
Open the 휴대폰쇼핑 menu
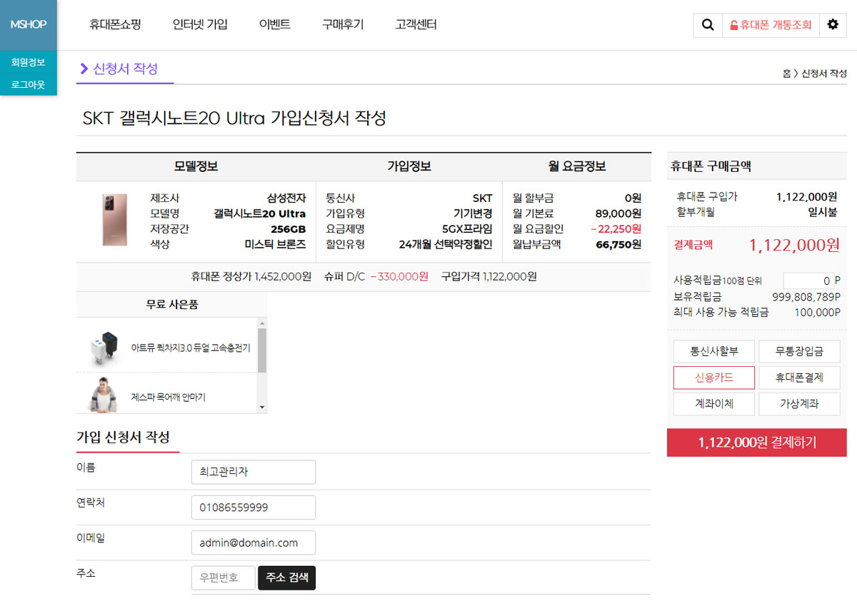click(116, 24)
